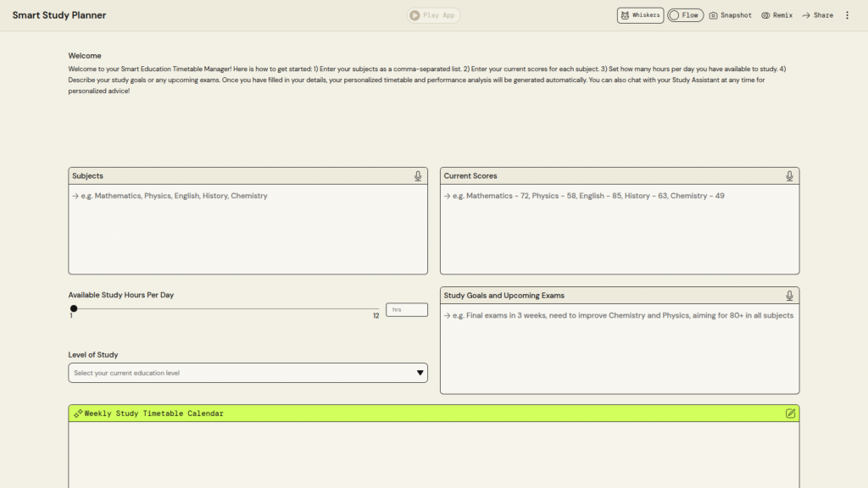The height and width of the screenshot is (488, 868).
Task: Click the Remix icon in top bar
Action: pyautogui.click(x=765, y=15)
